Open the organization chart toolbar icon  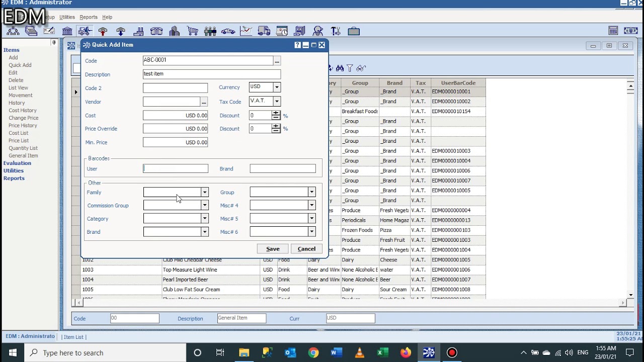(x=13, y=31)
